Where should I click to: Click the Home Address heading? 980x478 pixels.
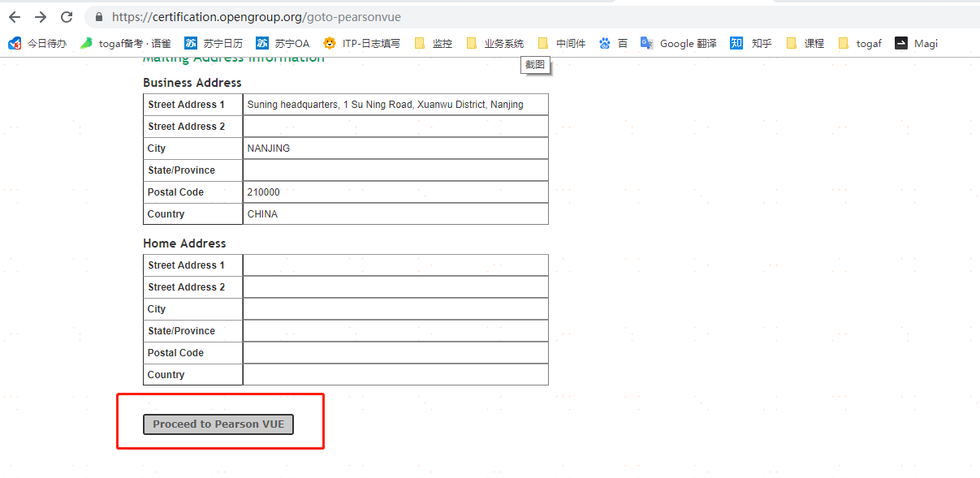(184, 243)
